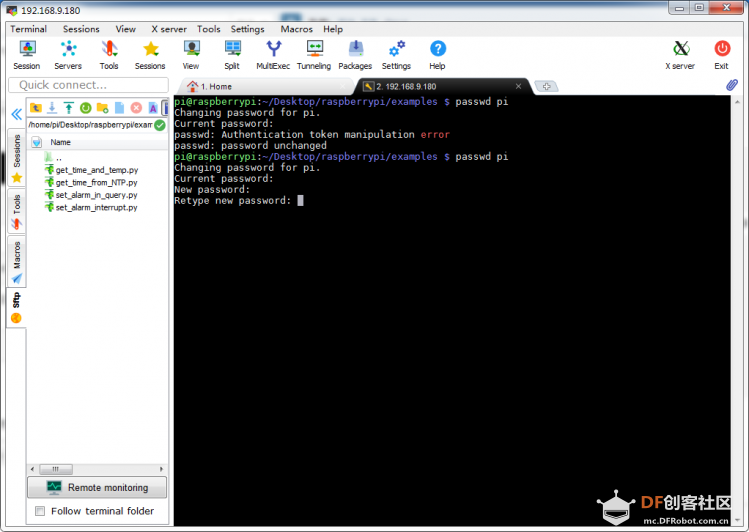Select file set_alarm_in_query.py
Screen dimensions: 749x532
click(x=91, y=195)
